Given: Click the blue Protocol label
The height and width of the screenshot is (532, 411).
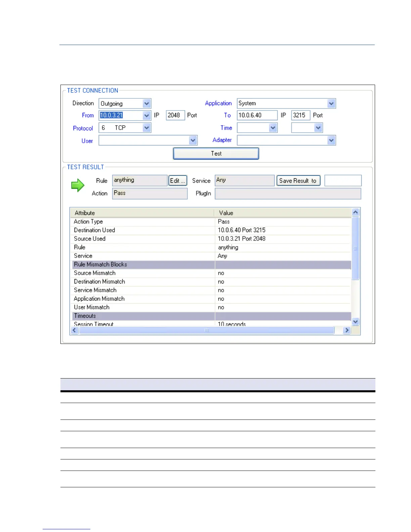Looking at the screenshot, I should 83,128.
